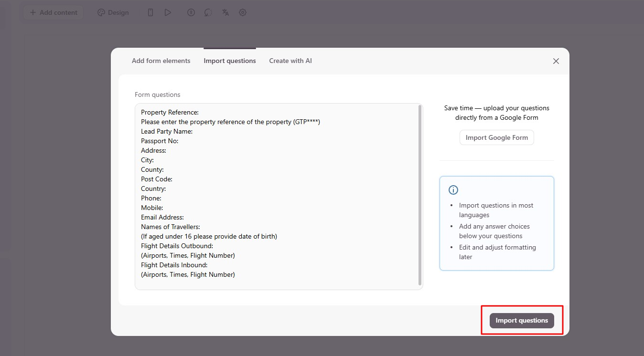Click the Import Google Form button
The width and height of the screenshot is (644, 356).
(497, 137)
